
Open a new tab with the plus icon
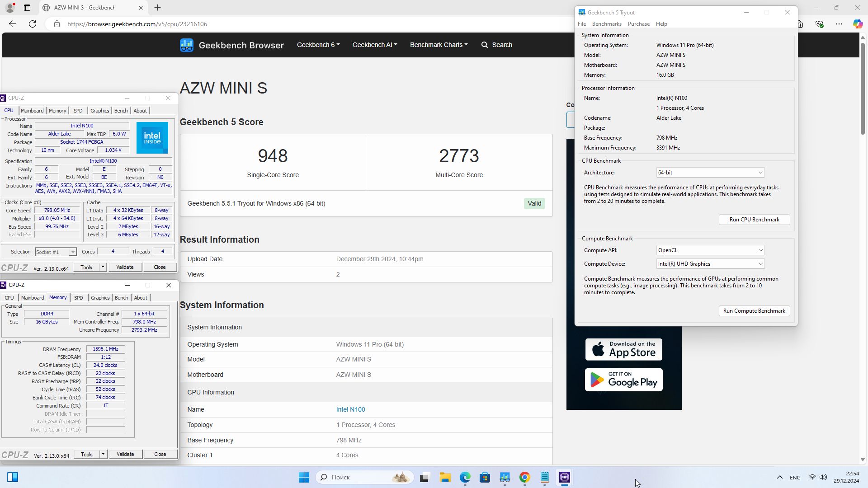coord(157,8)
